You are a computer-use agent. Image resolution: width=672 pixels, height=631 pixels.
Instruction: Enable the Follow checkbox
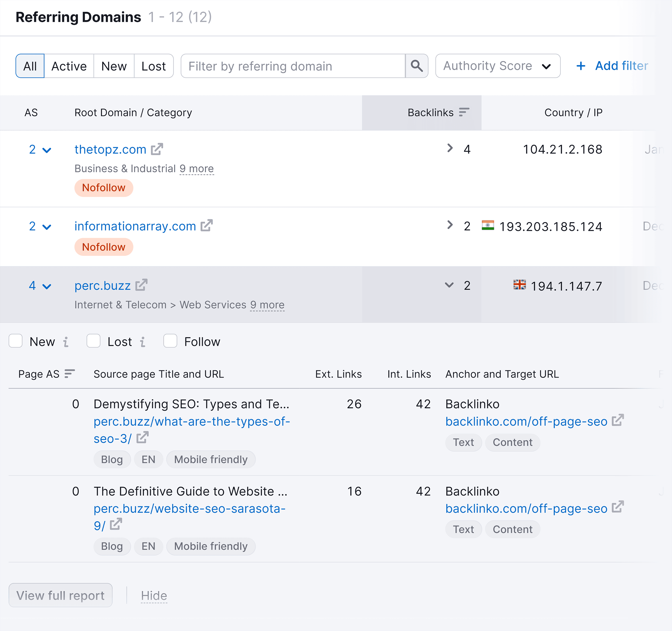pyautogui.click(x=170, y=341)
